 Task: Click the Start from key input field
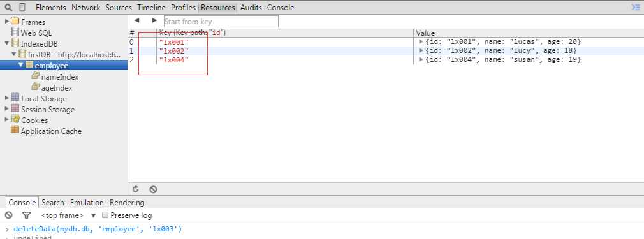click(x=221, y=22)
